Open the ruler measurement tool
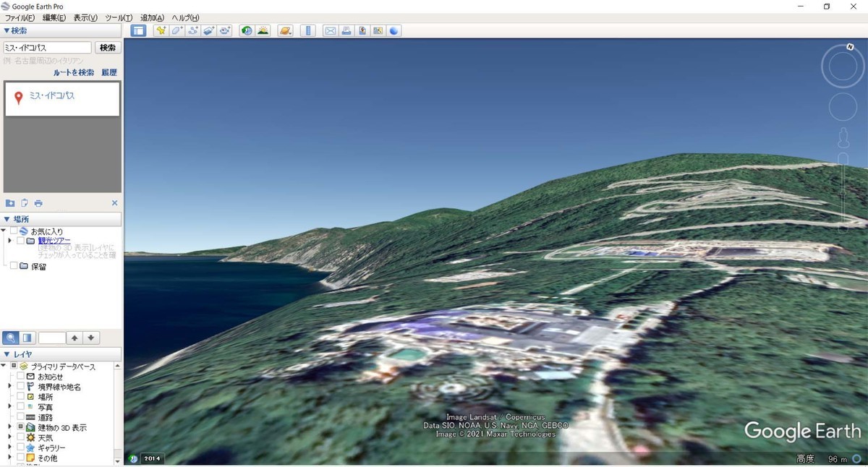The image size is (868, 467). 307,30
